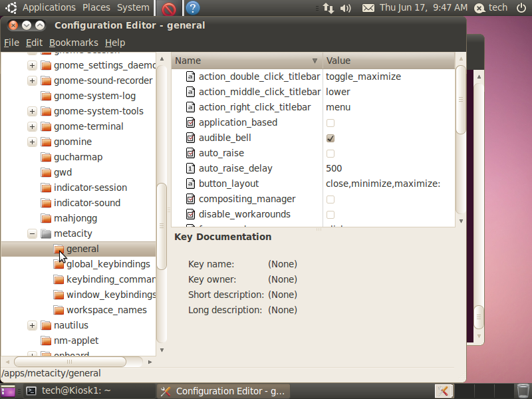Viewport: 532px width, 399px height.
Task: Click the integer icon beside auto_raise_delay
Action: pyautogui.click(x=190, y=168)
